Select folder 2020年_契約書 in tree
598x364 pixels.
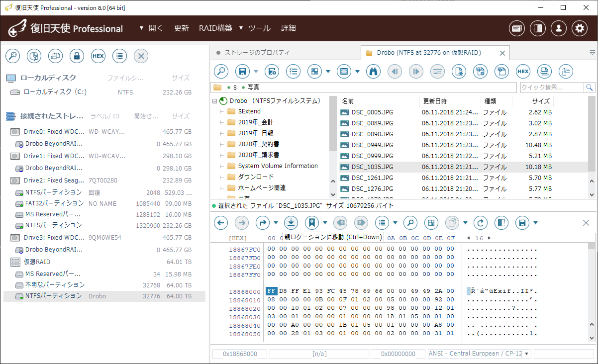[x=258, y=144]
